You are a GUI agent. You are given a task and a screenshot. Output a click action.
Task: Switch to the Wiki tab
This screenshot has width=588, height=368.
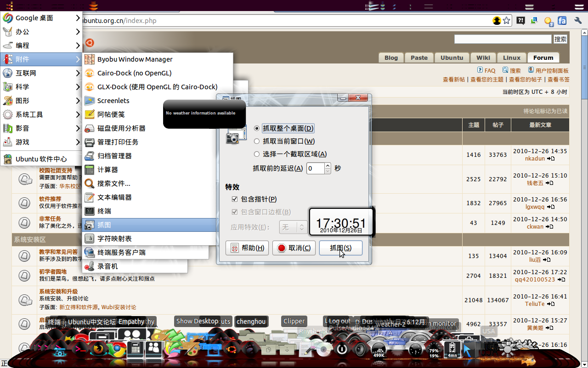point(483,57)
